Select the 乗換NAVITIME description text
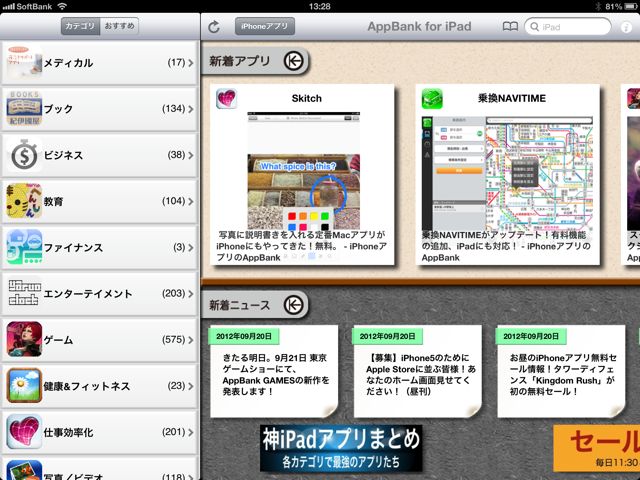Image resolution: width=640 pixels, height=480 pixels. pos(506,246)
